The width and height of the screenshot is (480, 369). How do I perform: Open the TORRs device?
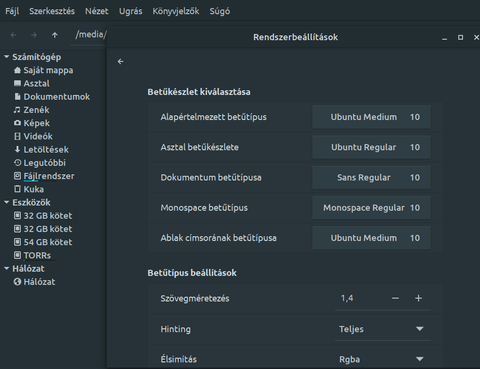32,255
